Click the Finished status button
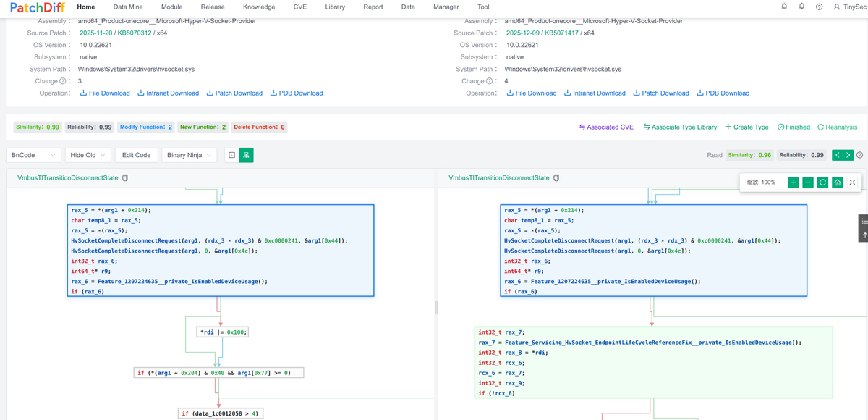Screen dimensions: 868x420 793,127
